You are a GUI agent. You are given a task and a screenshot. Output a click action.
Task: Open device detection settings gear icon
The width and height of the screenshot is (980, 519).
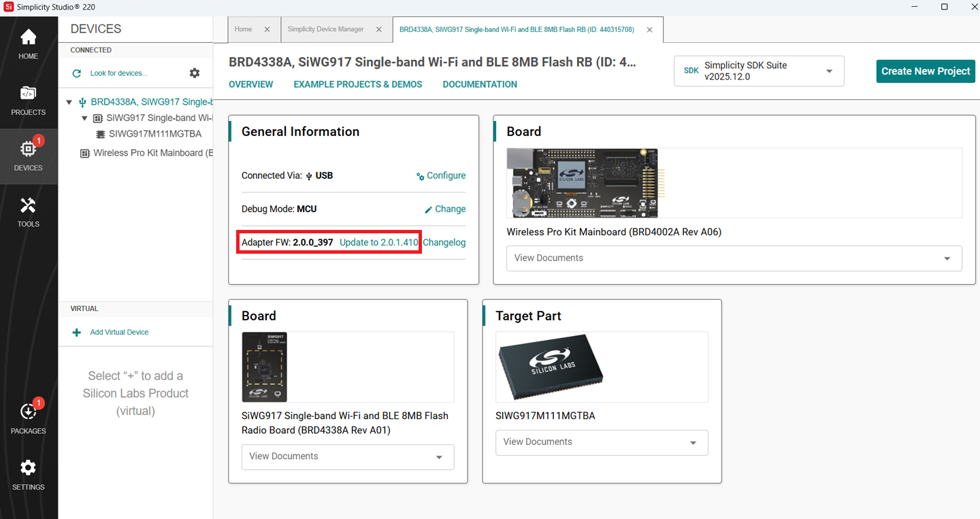pos(195,73)
